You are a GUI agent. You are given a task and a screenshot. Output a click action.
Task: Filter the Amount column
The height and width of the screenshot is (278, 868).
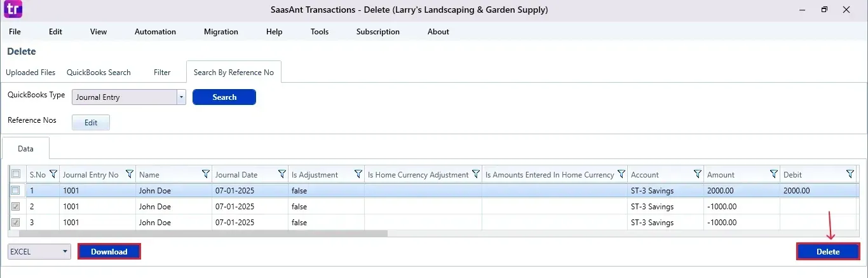pyautogui.click(x=774, y=174)
